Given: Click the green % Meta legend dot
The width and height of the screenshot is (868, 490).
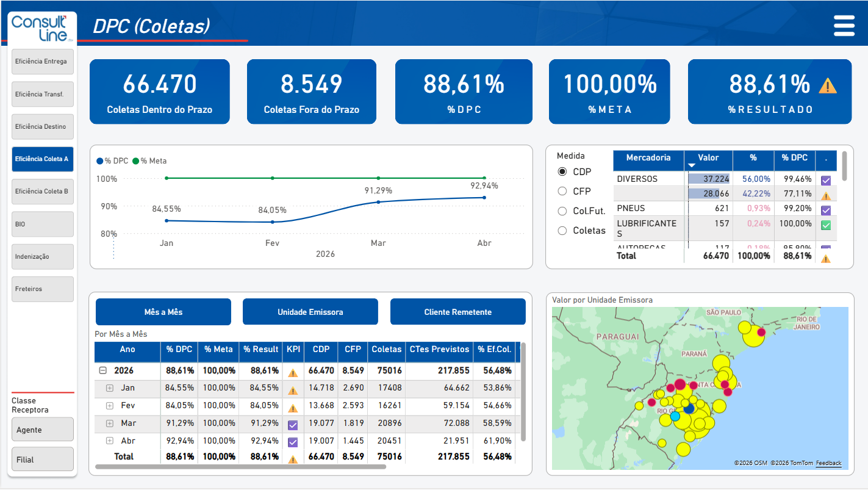Looking at the screenshot, I should (136, 161).
